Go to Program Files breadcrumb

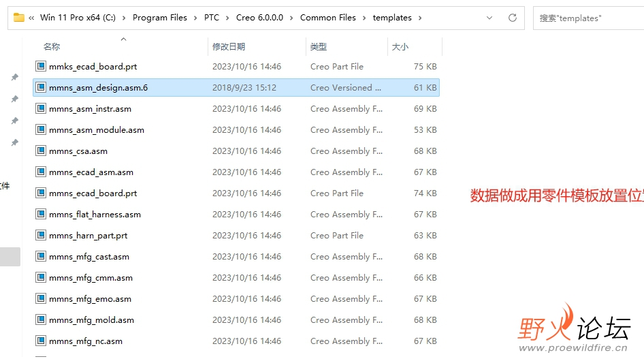[159, 18]
